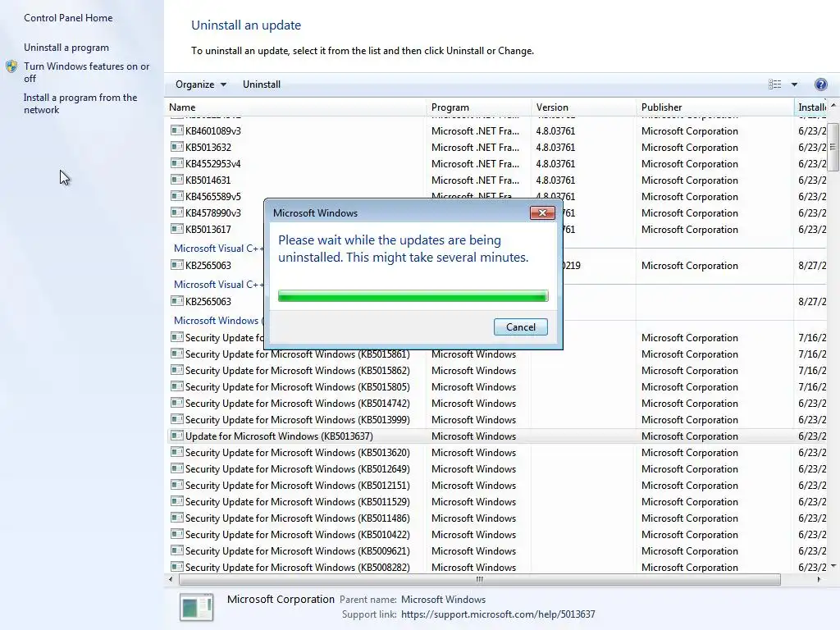
Task: Click icon of Security Update KB5015805
Action: [177, 386]
